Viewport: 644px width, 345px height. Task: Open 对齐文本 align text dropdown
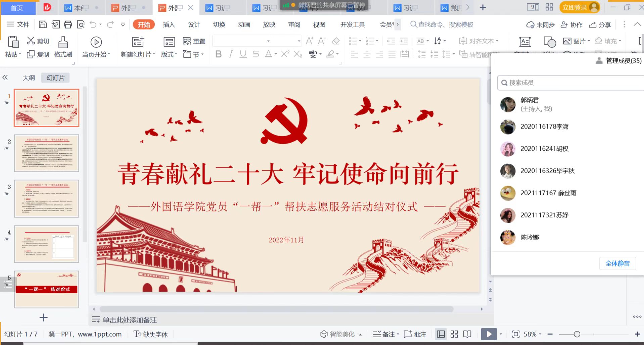click(x=479, y=41)
